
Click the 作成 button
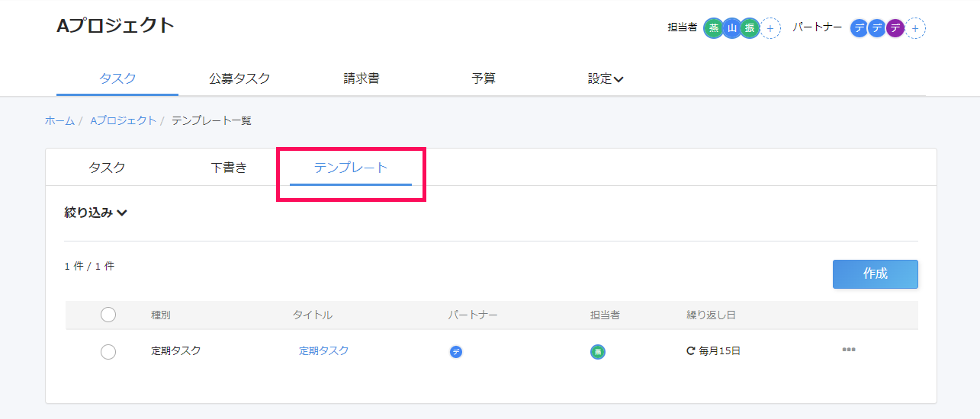click(876, 274)
